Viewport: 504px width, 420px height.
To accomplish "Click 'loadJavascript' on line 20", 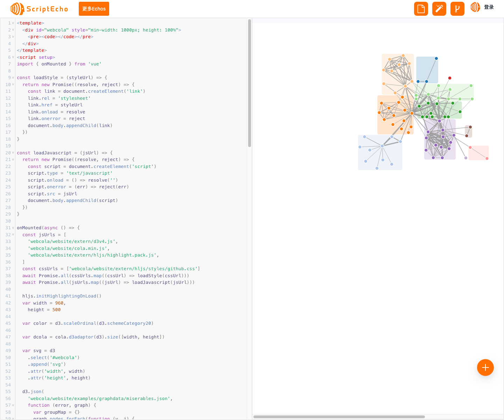I will click(x=52, y=153).
